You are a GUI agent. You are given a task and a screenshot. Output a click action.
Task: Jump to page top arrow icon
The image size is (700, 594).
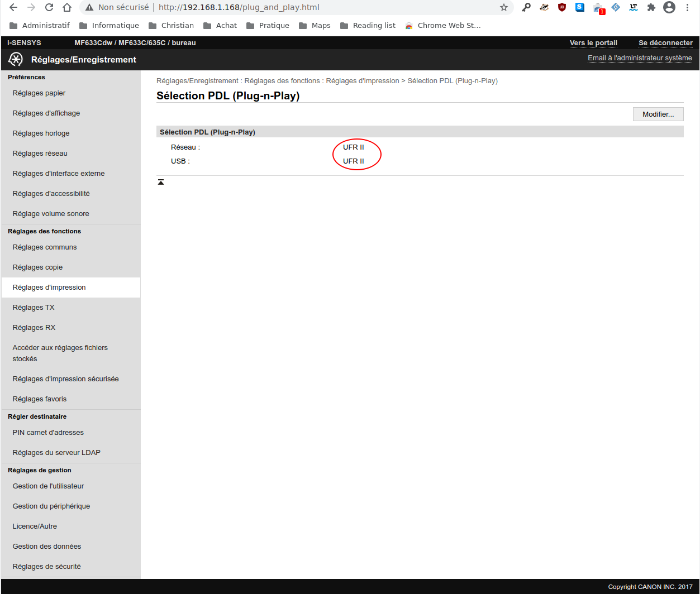pyautogui.click(x=161, y=182)
